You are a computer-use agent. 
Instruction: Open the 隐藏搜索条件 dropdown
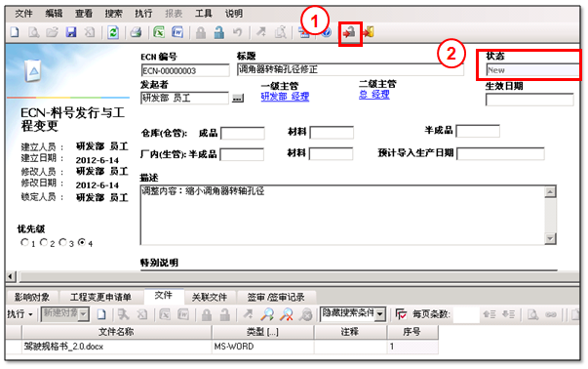380,314
